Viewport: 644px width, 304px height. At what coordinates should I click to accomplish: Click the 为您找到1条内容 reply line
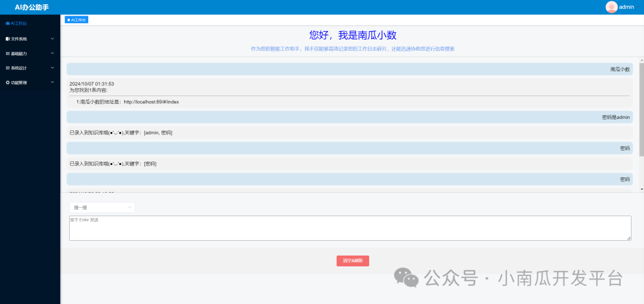coord(88,90)
